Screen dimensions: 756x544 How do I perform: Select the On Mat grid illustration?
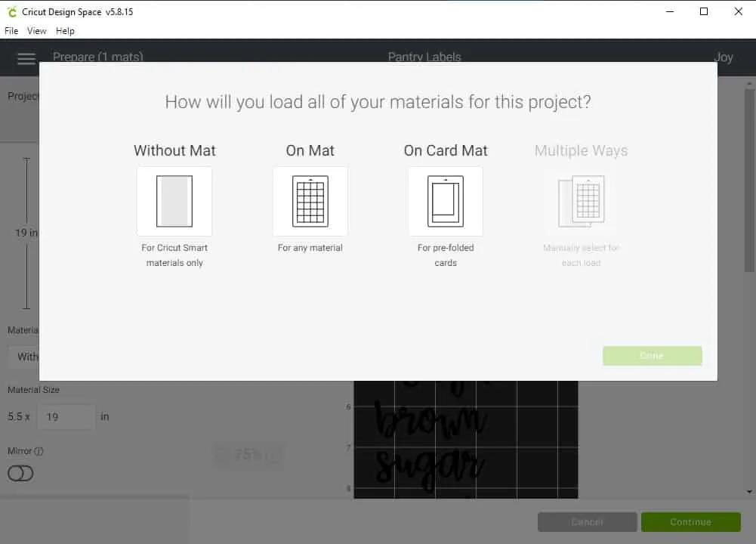click(x=310, y=201)
